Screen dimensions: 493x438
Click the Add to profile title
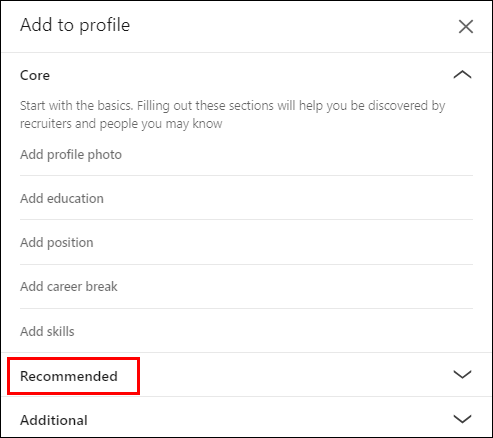(75, 25)
